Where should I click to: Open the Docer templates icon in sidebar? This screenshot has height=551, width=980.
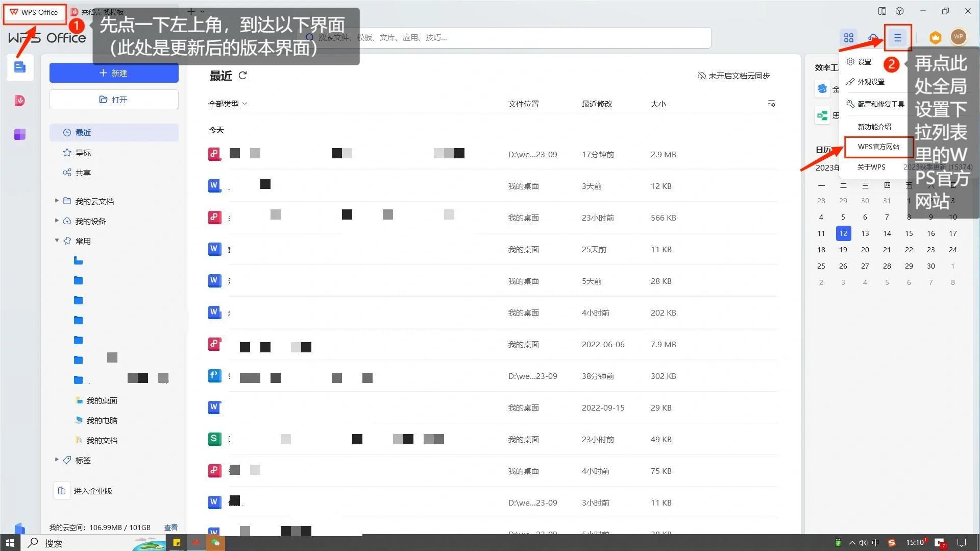click(x=19, y=101)
